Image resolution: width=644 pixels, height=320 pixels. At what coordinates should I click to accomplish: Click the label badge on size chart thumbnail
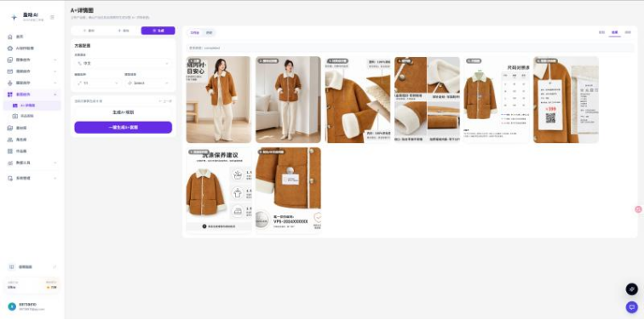click(x=474, y=60)
